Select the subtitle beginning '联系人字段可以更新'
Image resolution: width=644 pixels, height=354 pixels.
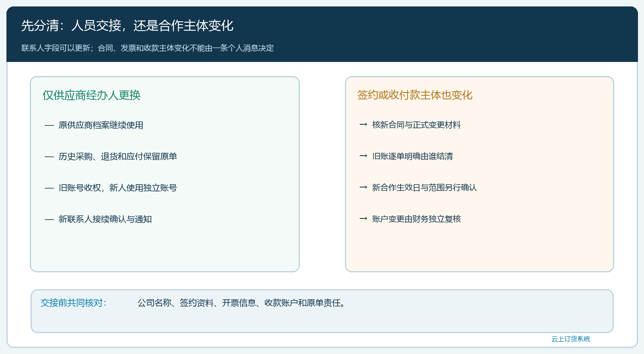click(147, 48)
